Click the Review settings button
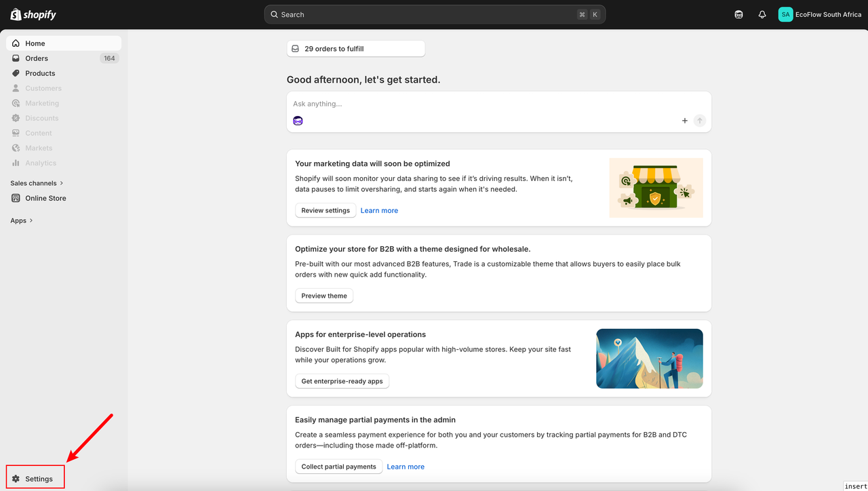Image resolution: width=868 pixels, height=491 pixels. pos(325,210)
